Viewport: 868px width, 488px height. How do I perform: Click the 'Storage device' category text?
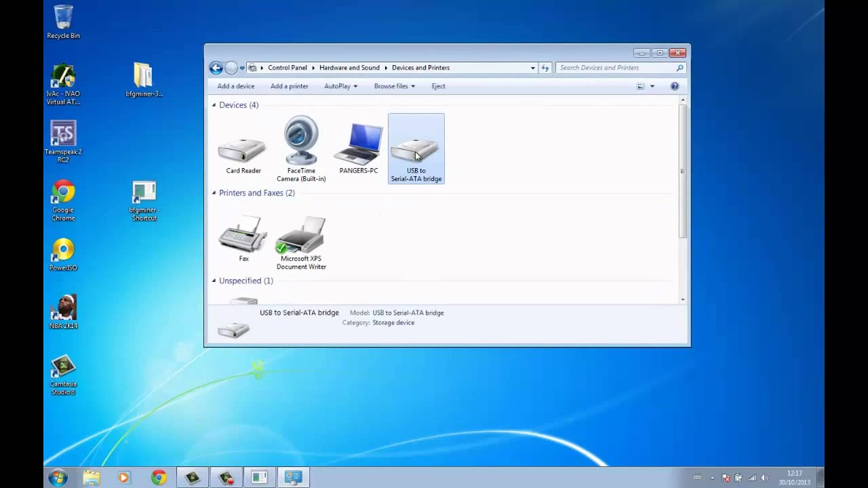(393, 323)
